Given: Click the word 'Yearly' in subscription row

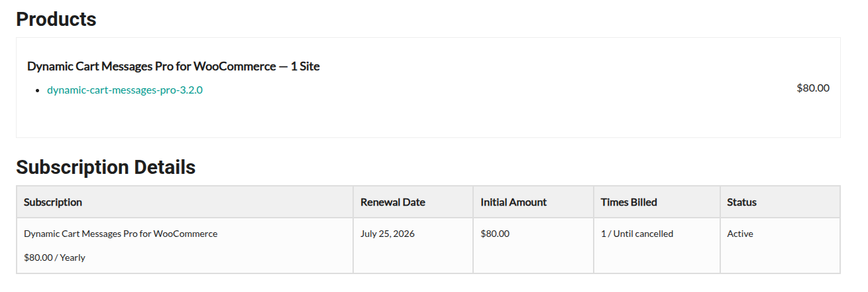Looking at the screenshot, I should point(72,257).
